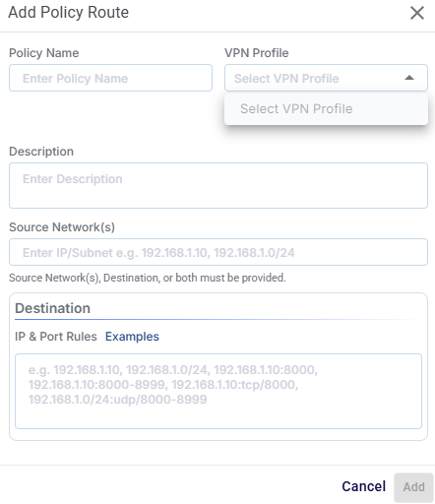Click the 'Source Network(s)' field label
Viewport: 435px width, 504px height.
[62, 227]
